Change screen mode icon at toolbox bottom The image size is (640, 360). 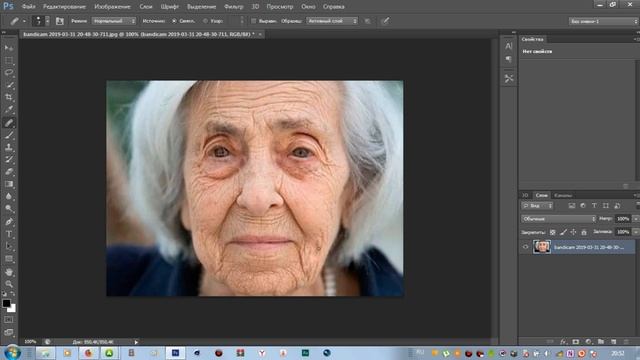9,332
